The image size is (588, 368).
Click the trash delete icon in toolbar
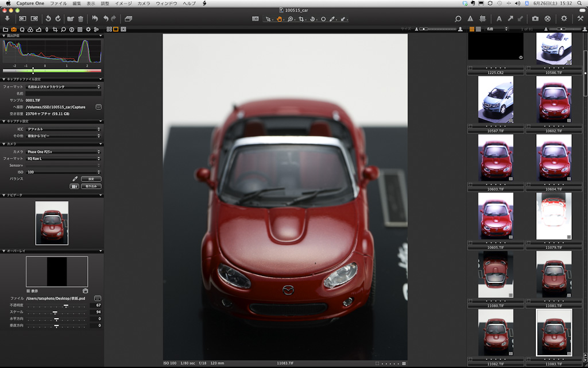click(x=80, y=18)
